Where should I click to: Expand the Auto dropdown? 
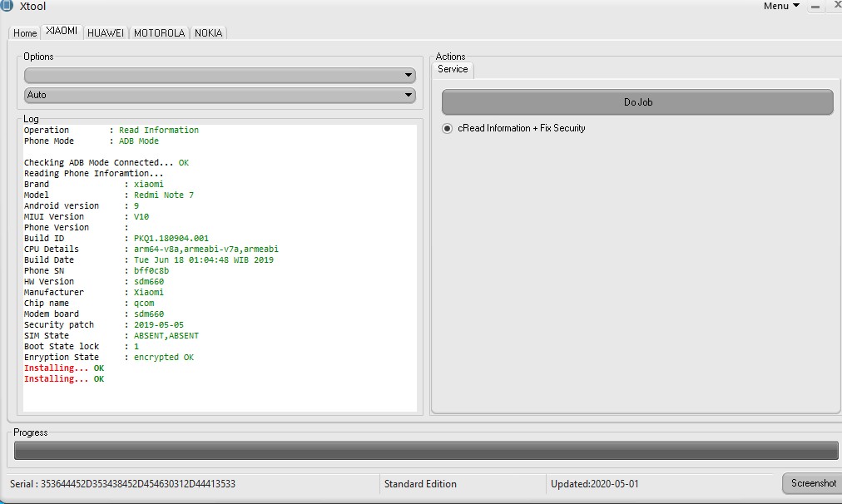220,95
